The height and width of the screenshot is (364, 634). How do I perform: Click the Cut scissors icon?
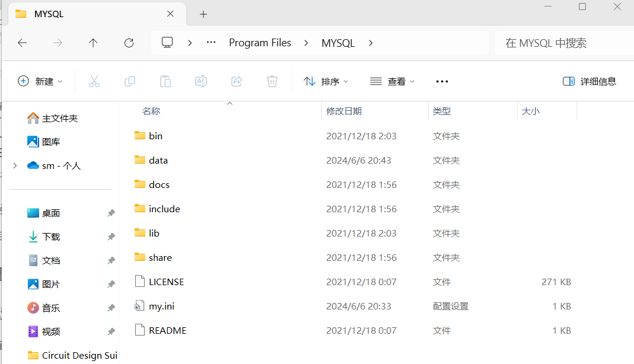pos(94,82)
